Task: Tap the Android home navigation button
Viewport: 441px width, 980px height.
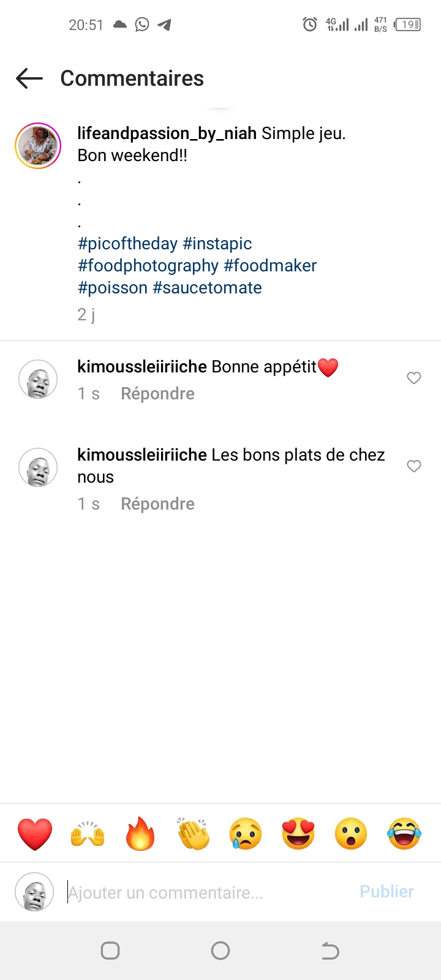Action: tap(221, 951)
